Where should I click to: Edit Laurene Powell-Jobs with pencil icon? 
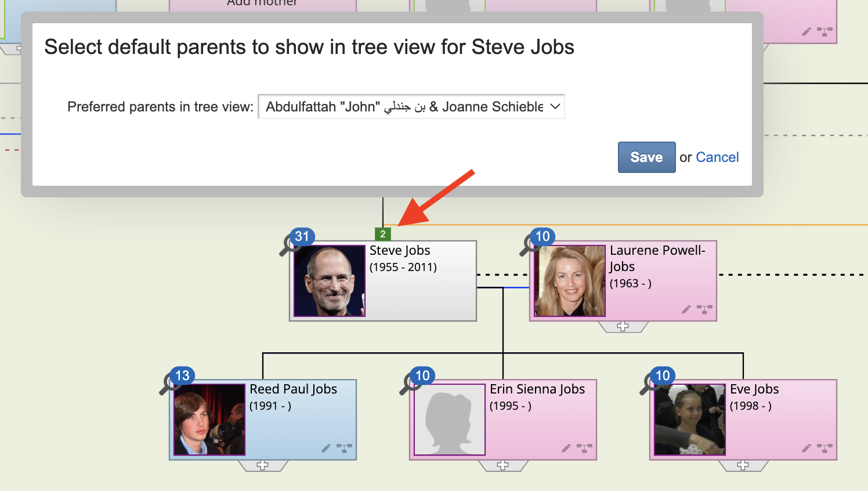point(686,309)
